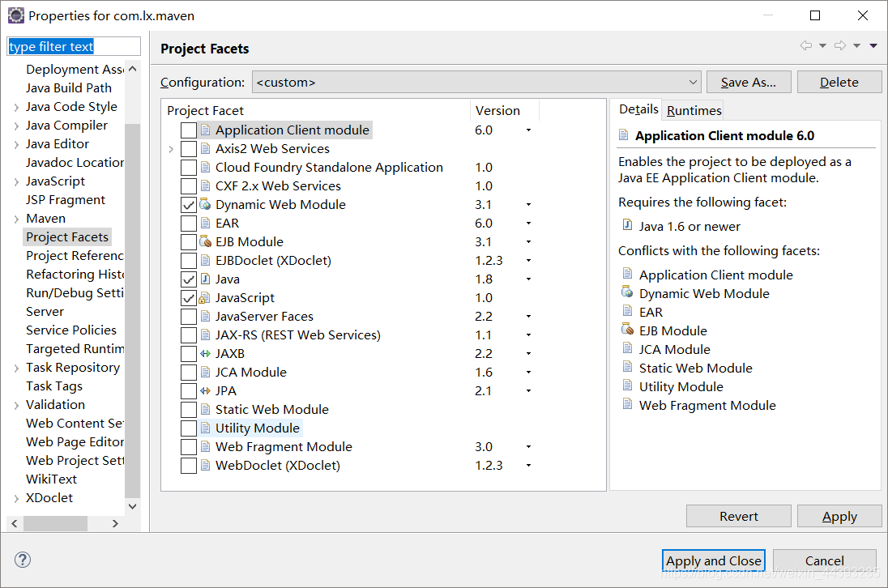Click the Dynamic Web Module facet icon in list
888x588 pixels.
point(205,204)
